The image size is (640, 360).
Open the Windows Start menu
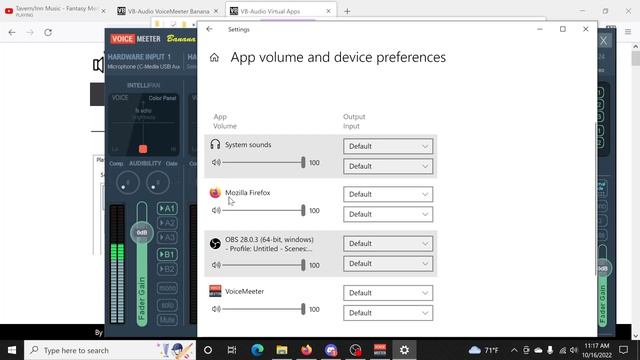[12, 350]
